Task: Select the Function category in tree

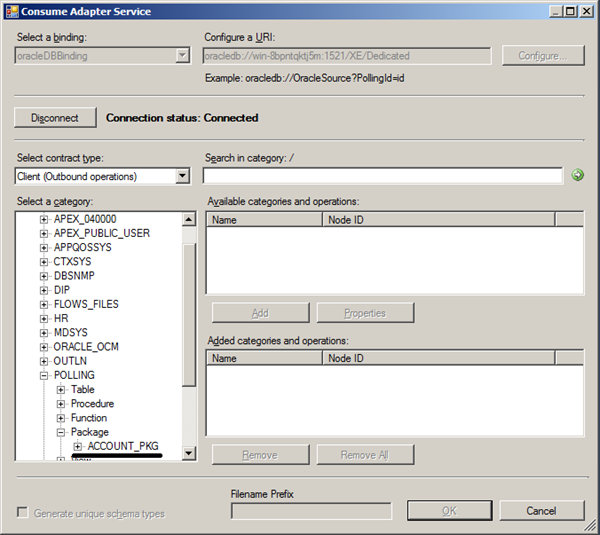Action: pos(89,418)
